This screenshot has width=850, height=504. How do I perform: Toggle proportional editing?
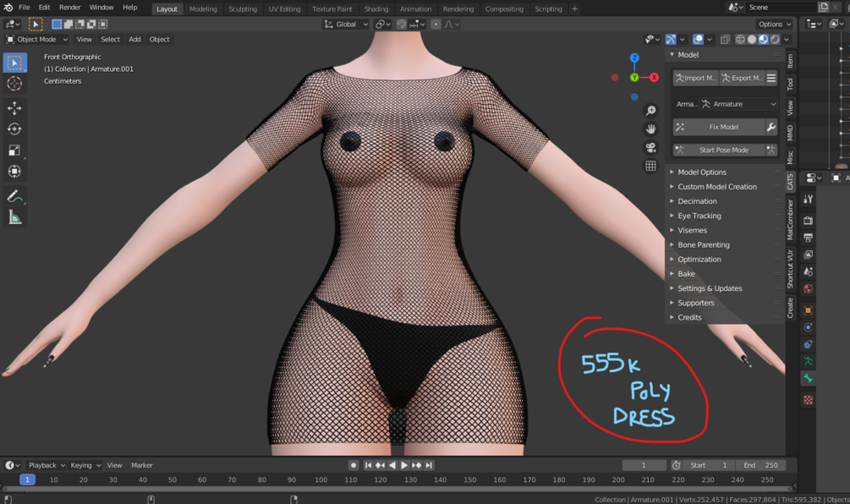coord(436,25)
